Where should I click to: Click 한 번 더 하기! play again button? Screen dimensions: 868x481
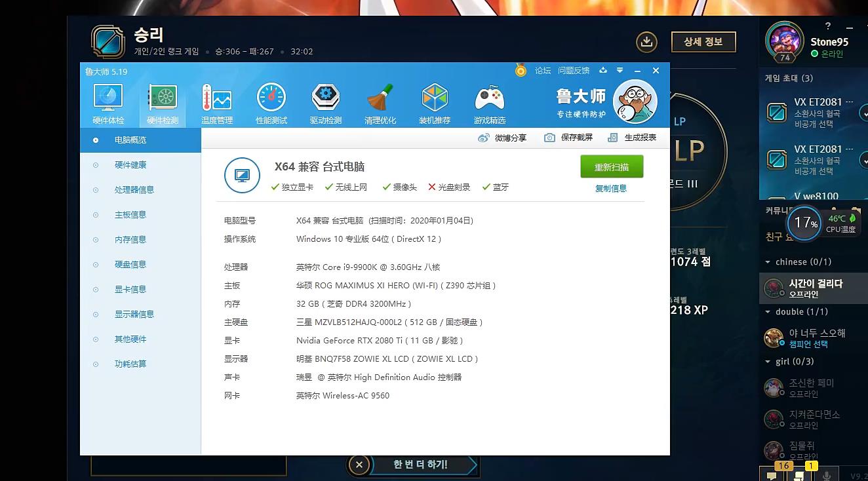(x=422, y=465)
